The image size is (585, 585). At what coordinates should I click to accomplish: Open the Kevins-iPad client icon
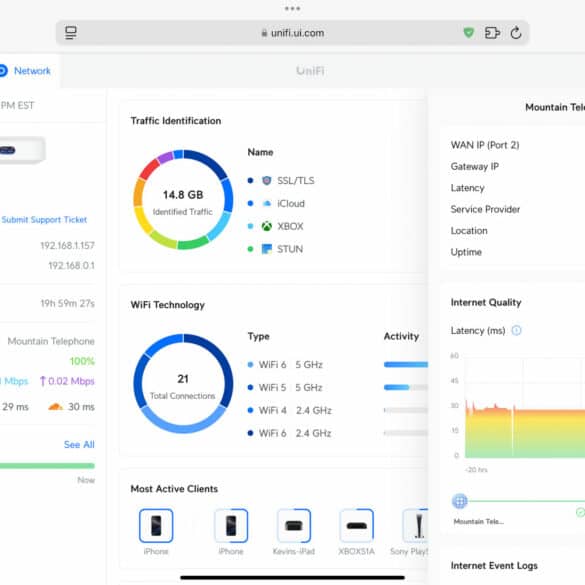pos(294,525)
